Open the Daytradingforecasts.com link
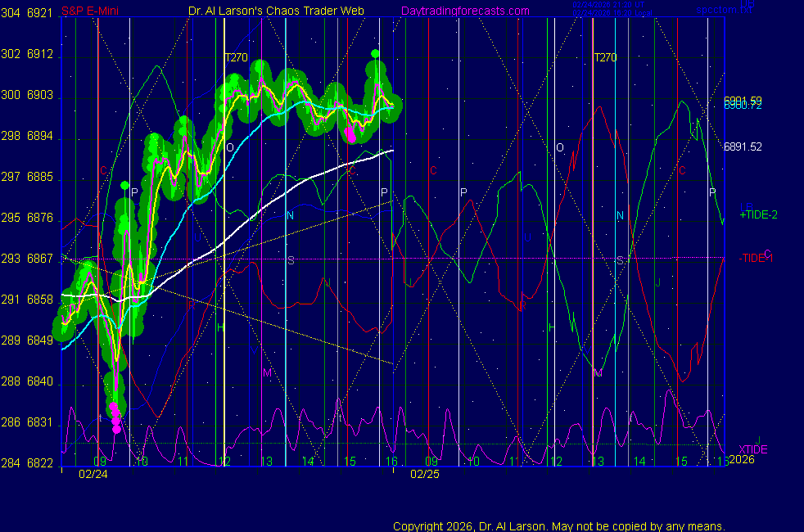 465,11
